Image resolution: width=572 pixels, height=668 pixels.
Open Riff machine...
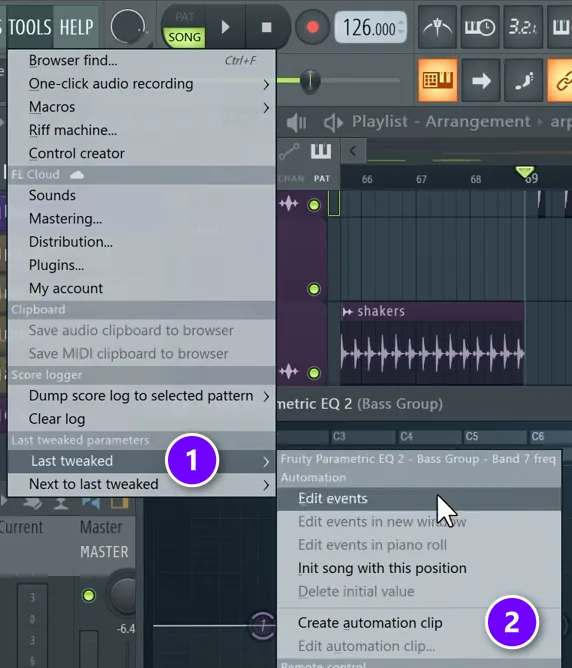(x=142, y=130)
